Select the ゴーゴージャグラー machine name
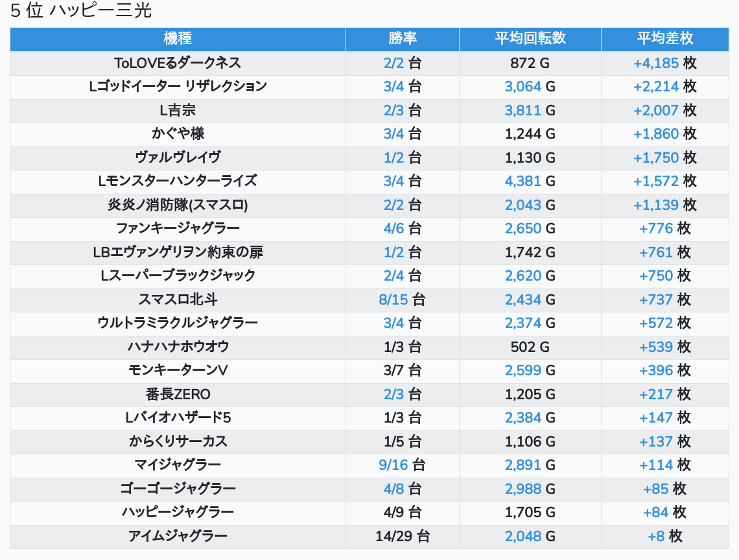 [x=178, y=489]
